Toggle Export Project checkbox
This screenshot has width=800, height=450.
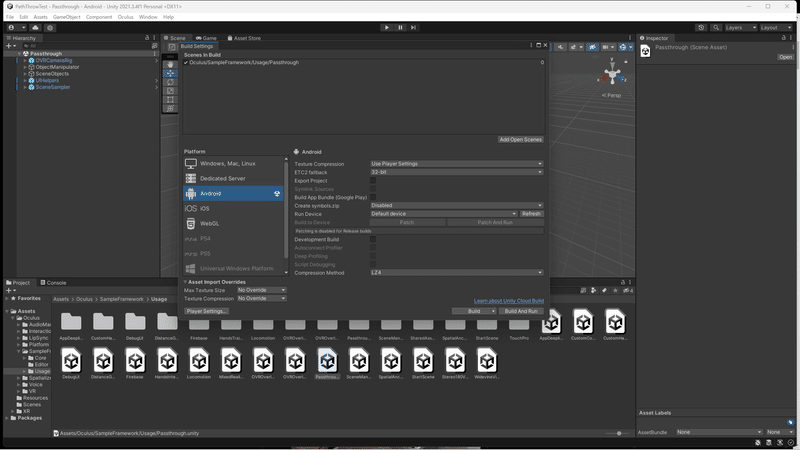pyautogui.click(x=373, y=181)
